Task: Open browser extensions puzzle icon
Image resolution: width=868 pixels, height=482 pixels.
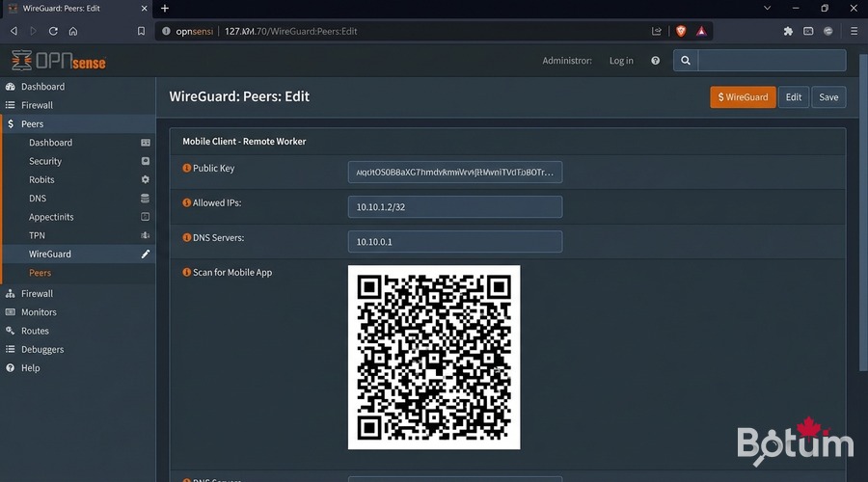Action: 788,32
